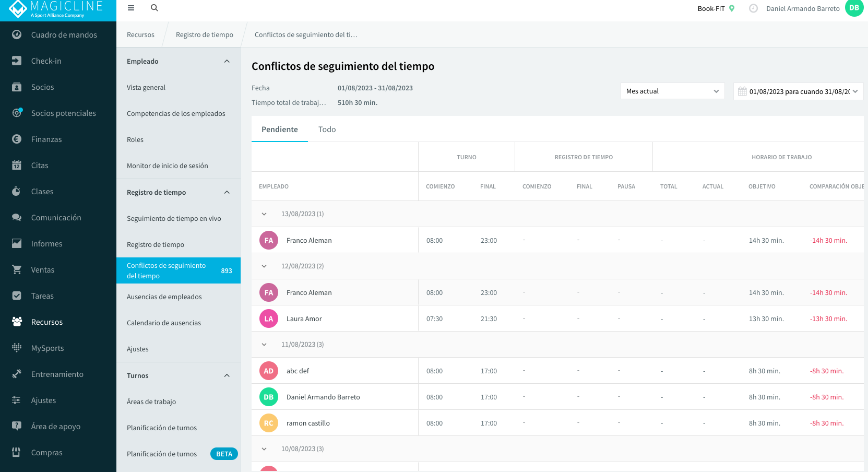868x472 pixels.
Task: Toggle the hamburger menu icon
Action: [x=131, y=8]
